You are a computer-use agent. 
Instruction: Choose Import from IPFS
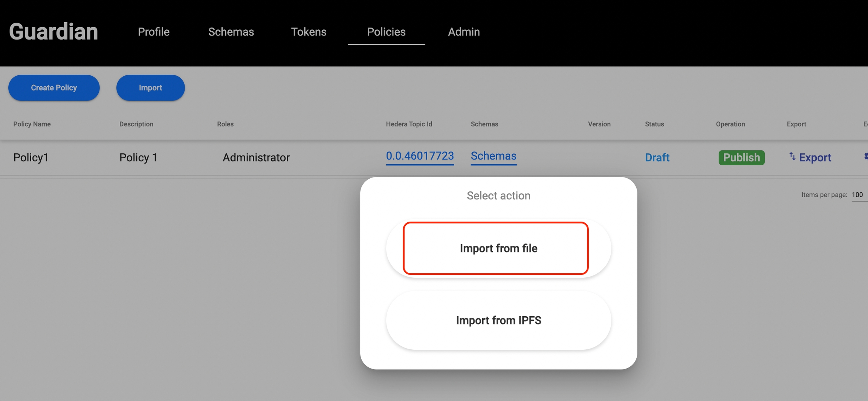click(x=498, y=320)
